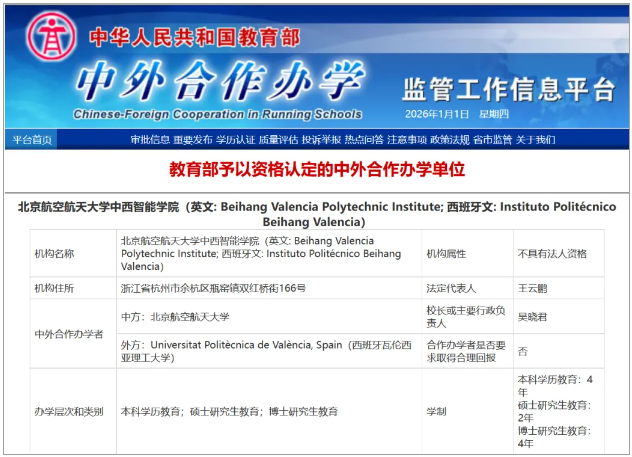Click the 监管工作信息平台 banner text

click(x=507, y=89)
